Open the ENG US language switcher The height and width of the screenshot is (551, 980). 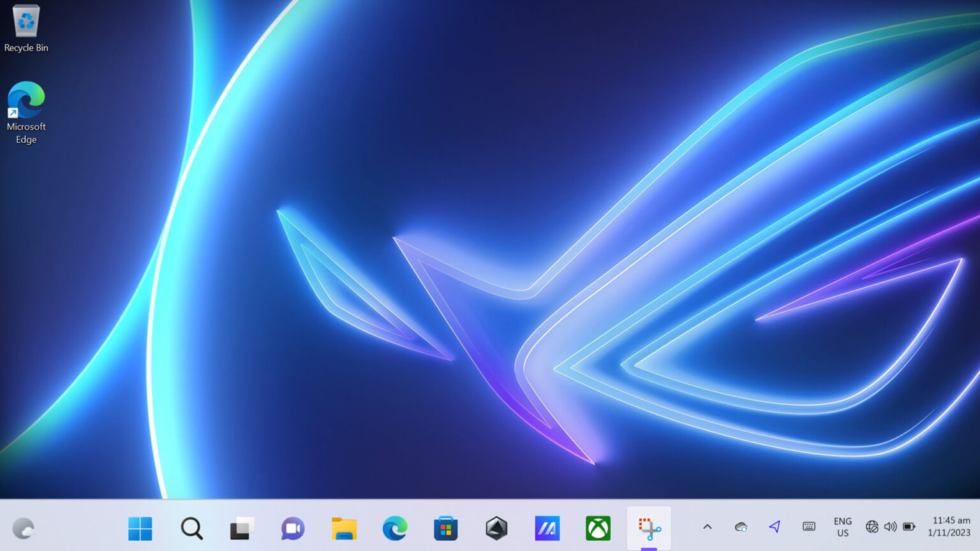[x=842, y=527]
